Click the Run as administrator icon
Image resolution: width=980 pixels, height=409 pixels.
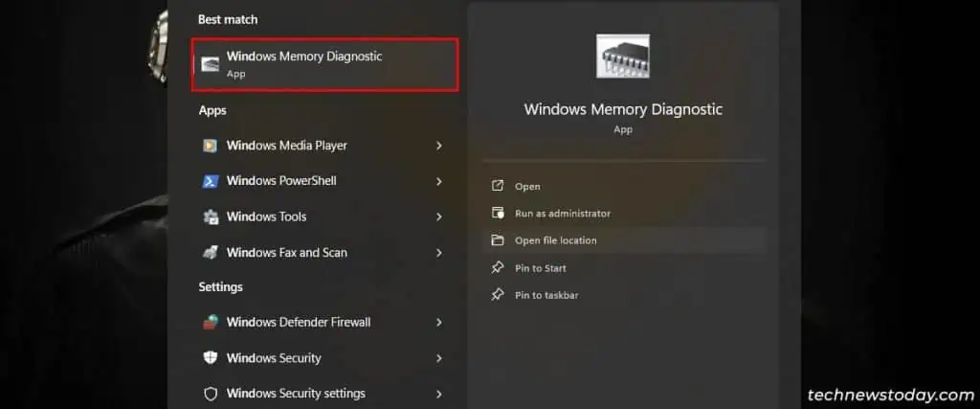pos(498,214)
